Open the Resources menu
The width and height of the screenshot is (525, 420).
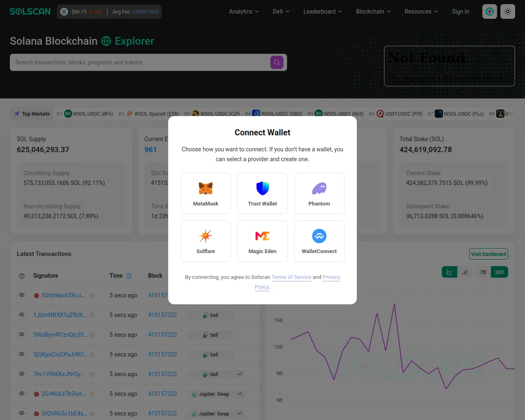421,11
